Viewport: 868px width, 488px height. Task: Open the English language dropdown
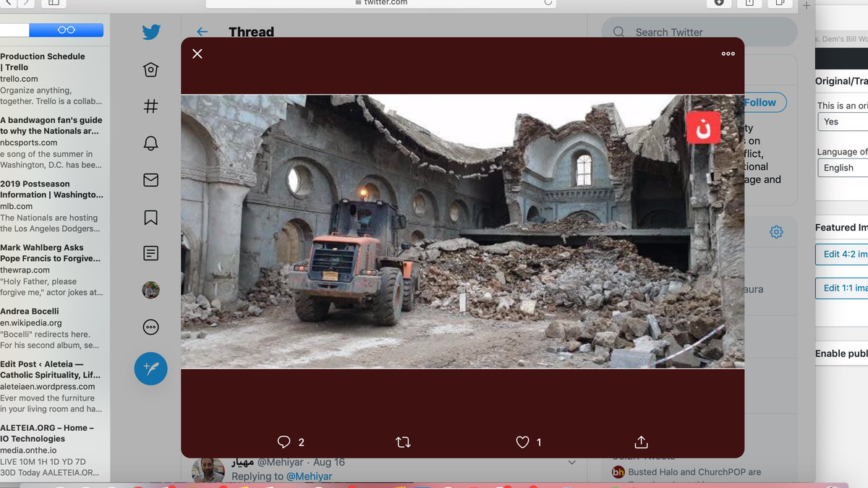pyautogui.click(x=843, y=168)
